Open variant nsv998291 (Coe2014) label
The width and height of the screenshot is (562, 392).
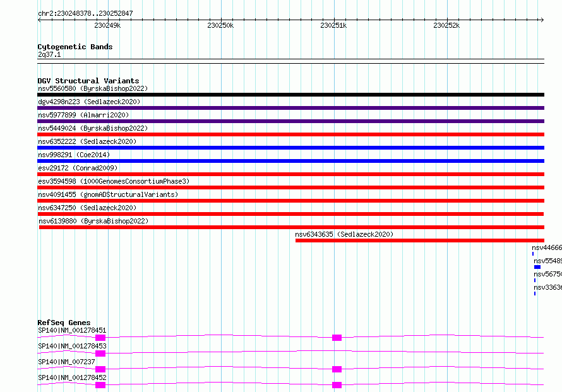point(74,155)
